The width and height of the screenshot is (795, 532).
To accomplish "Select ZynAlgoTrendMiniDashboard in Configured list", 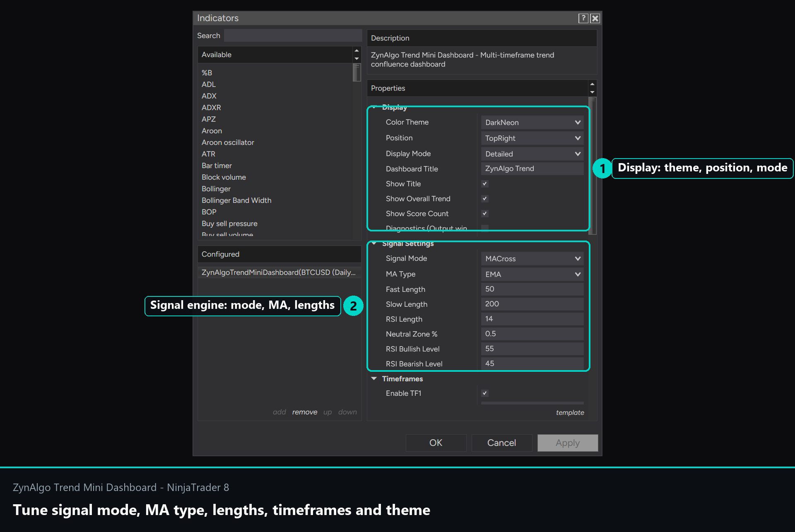I will [x=279, y=272].
